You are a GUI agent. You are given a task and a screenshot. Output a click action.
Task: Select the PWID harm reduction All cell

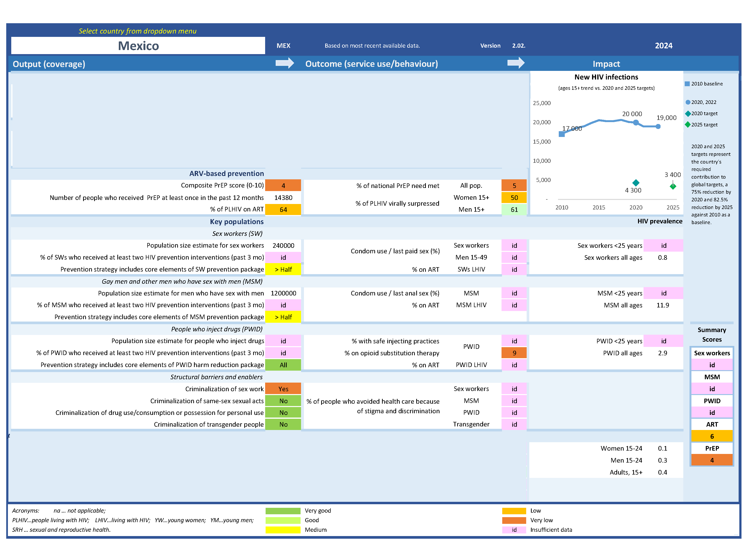[283, 365]
